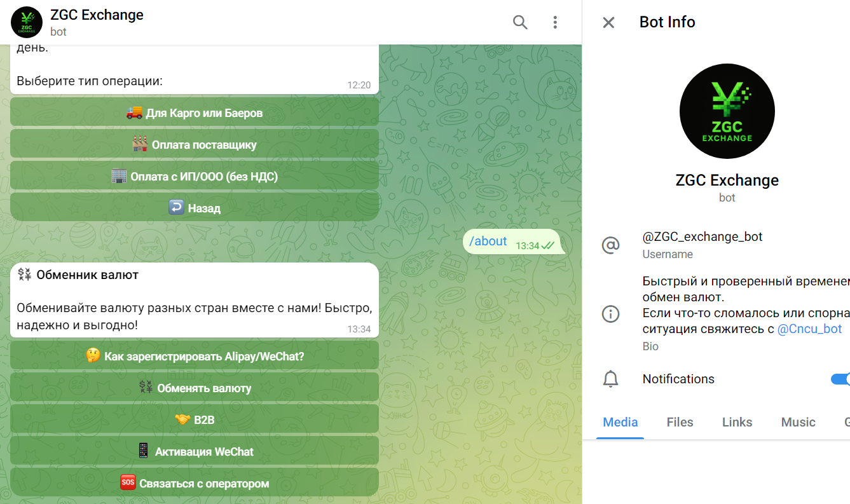Switch to the Files tab
The height and width of the screenshot is (504, 850).
pos(680,422)
